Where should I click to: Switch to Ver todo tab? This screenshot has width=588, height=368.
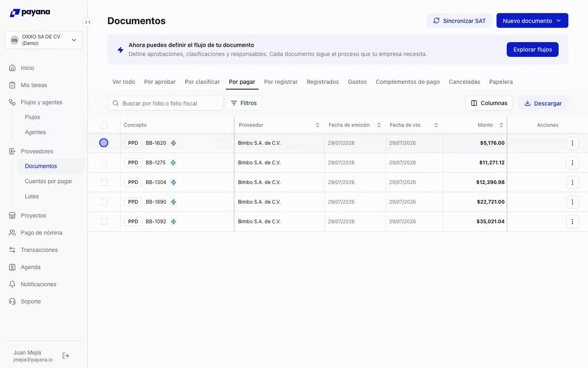tap(123, 82)
